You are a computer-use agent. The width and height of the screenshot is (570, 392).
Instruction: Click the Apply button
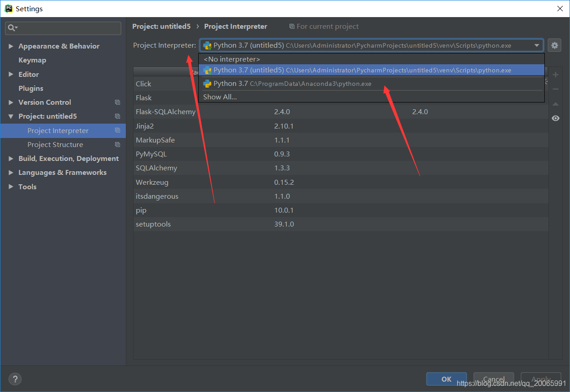(x=541, y=379)
